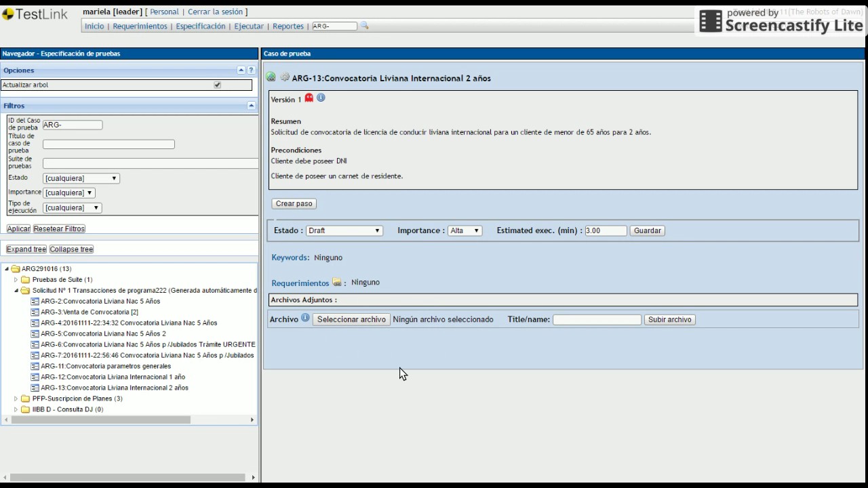Image resolution: width=868 pixels, height=488 pixels.
Task: Click the Resetear Filtros button
Action: tap(59, 228)
